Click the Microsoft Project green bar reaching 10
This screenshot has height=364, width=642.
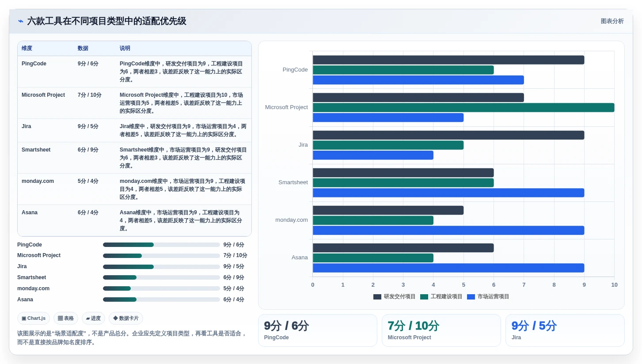click(463, 107)
